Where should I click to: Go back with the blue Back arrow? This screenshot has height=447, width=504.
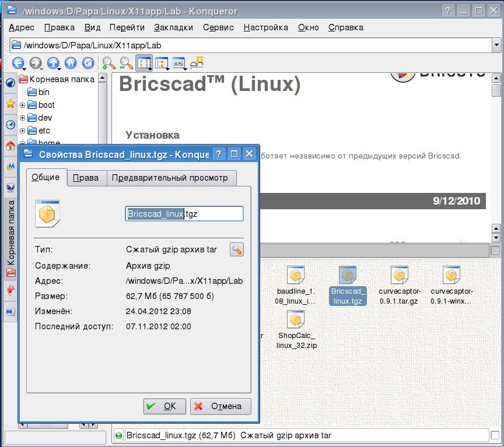tap(18, 63)
